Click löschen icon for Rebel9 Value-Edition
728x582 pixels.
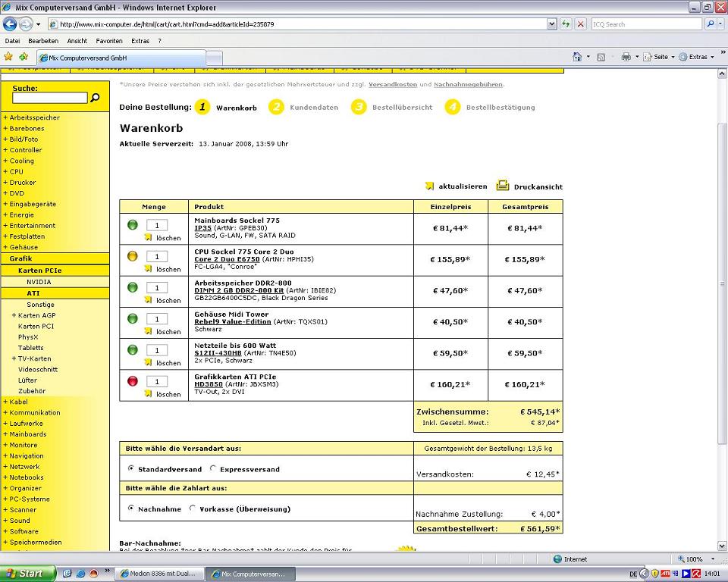tap(148, 331)
